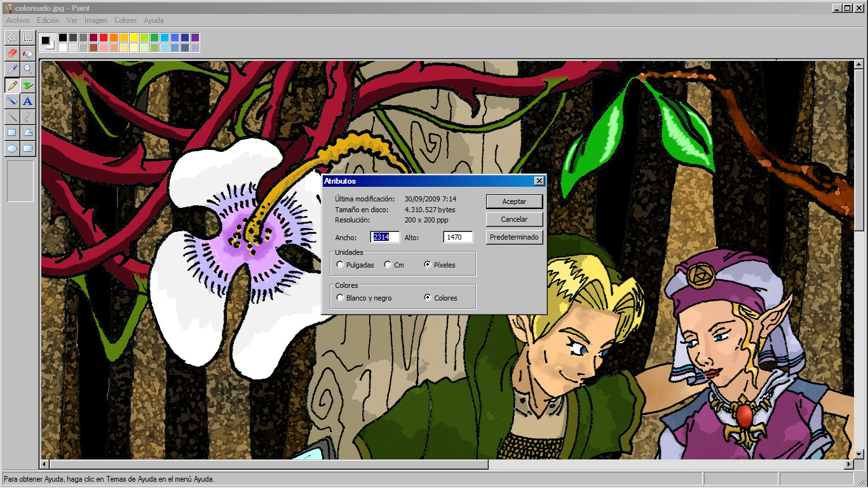This screenshot has height=488, width=868.
Task: Click the Ancho width input field
Action: click(x=385, y=237)
